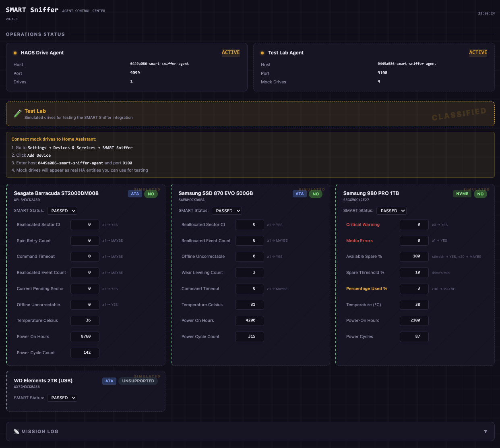Click 870 EVO Temperature Celsius field 31
The image size is (500, 448).
[x=250, y=305]
